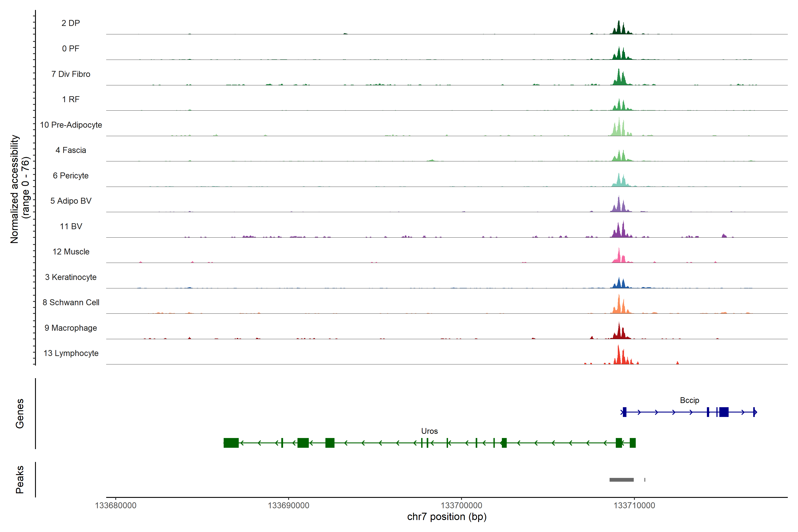Screen dimensions: 798x532
Task: Select the 0 PF track label
Action: [x=70, y=49]
